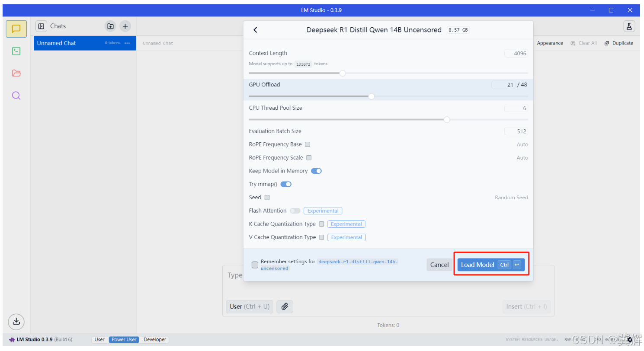Open the flask icon at the top right
The height and width of the screenshot is (351, 644).
pyautogui.click(x=629, y=26)
